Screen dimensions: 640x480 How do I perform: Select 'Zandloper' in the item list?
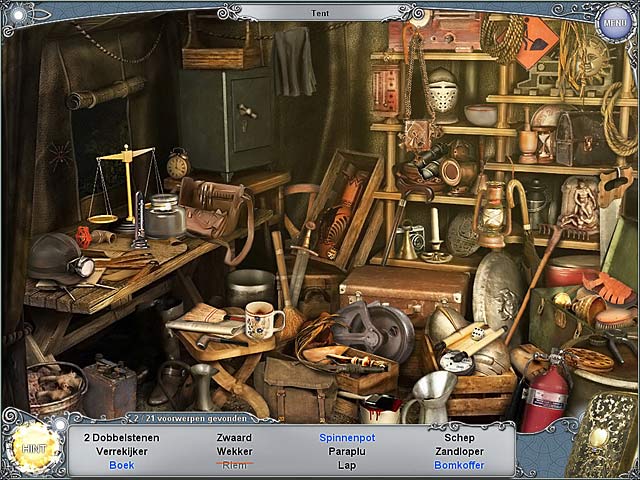tap(459, 451)
